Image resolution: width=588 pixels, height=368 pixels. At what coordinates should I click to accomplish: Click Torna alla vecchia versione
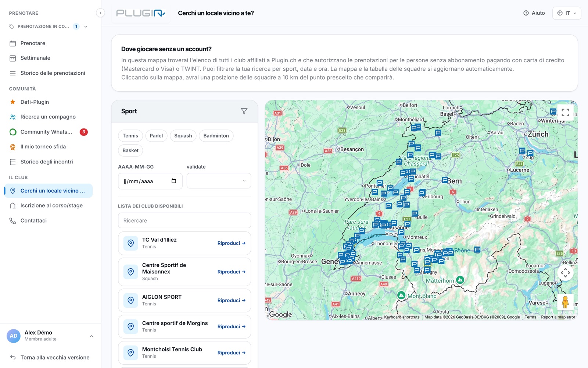click(x=50, y=357)
